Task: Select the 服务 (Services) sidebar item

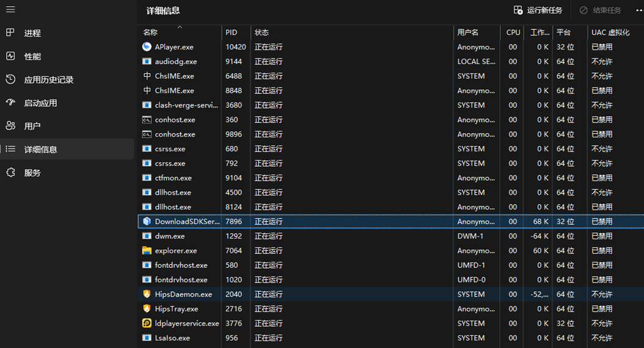Action: click(x=32, y=173)
